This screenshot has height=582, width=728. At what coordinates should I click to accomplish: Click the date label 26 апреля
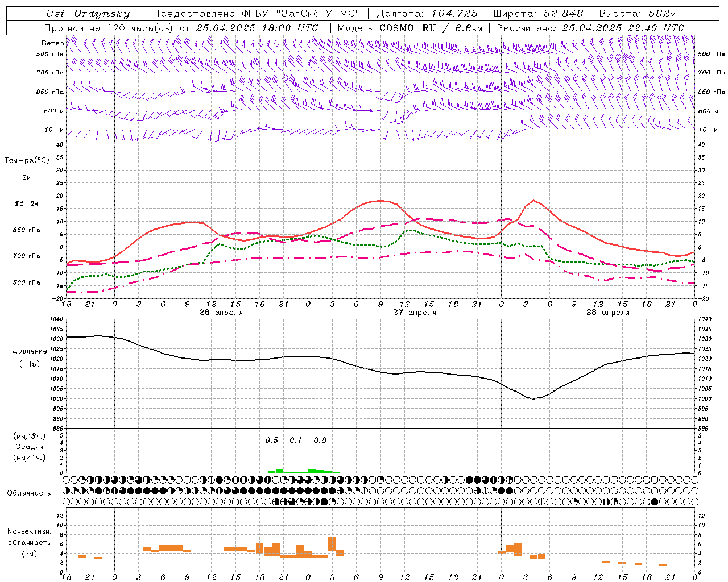(x=221, y=313)
